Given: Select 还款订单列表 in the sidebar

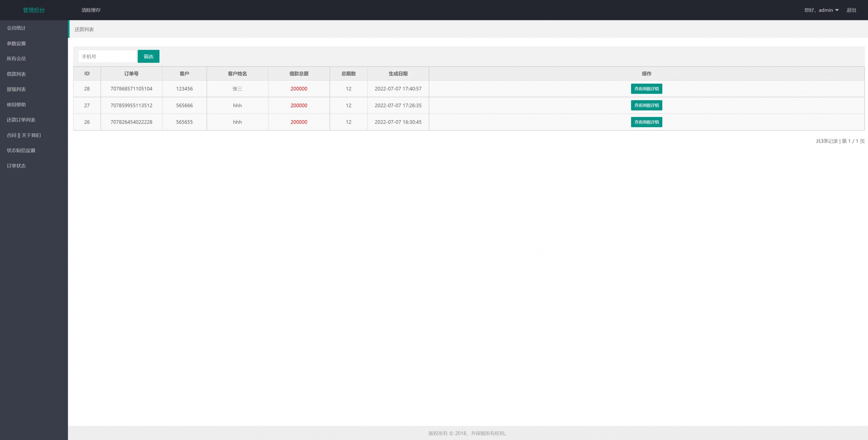Looking at the screenshot, I should pyautogui.click(x=21, y=120).
